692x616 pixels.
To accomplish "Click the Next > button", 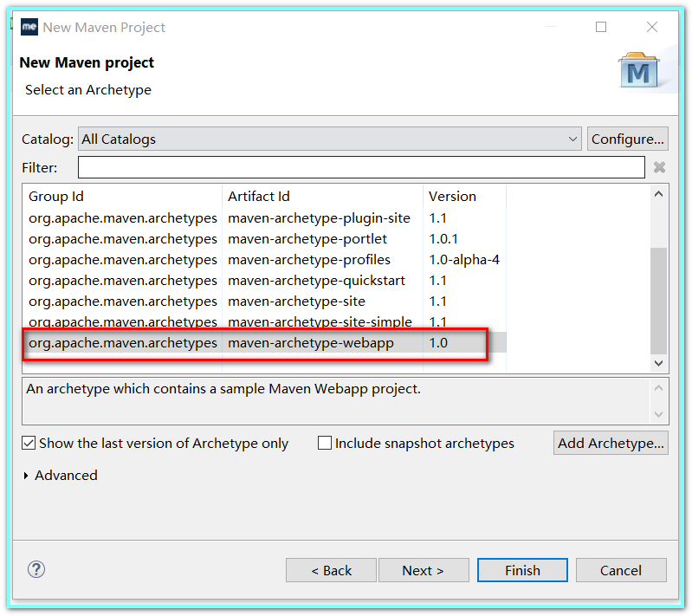I will (424, 570).
